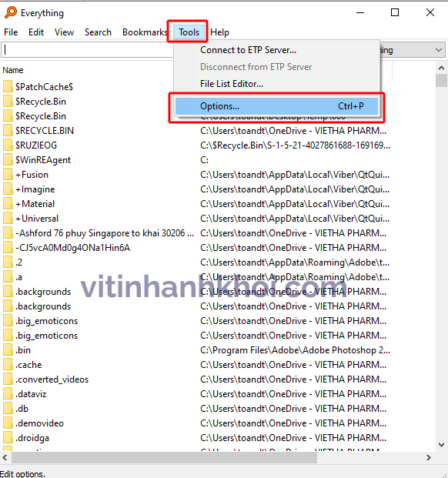Click the $WinREAgent folder icon
Viewport: 448px width, 478px height.
tap(8, 160)
